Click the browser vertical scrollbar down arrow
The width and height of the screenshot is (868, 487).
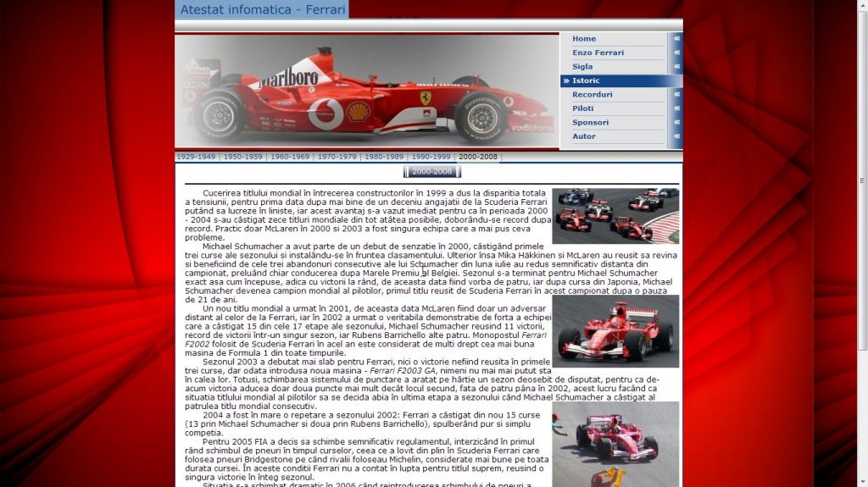pyautogui.click(x=861, y=481)
